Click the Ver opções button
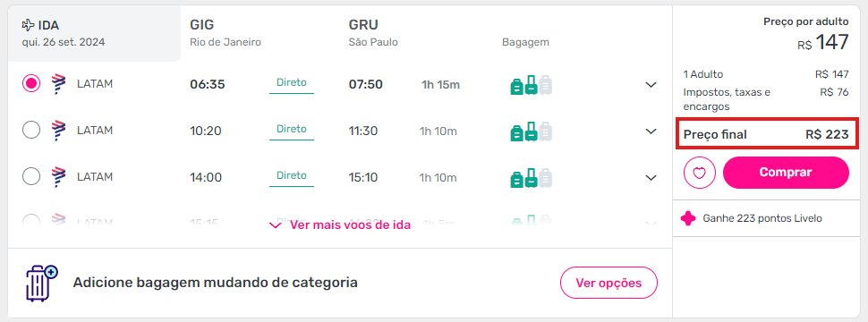Viewport: 868px width, 322px height. pyautogui.click(x=608, y=284)
